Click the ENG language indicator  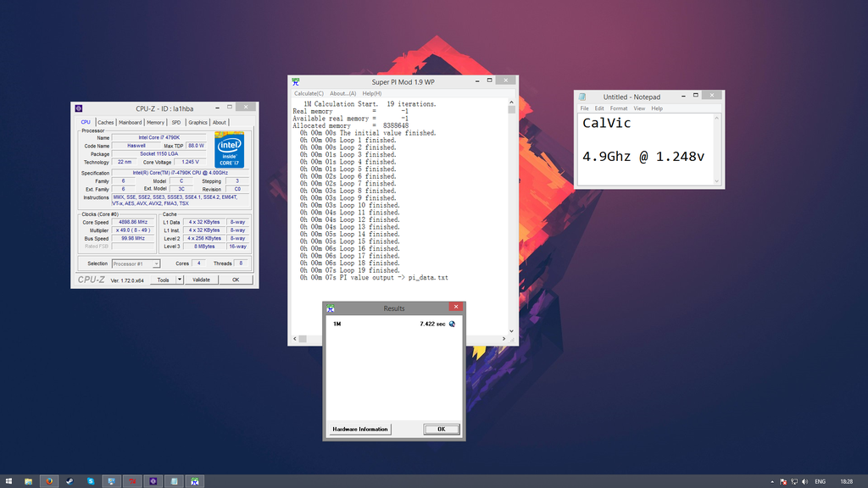(x=821, y=482)
